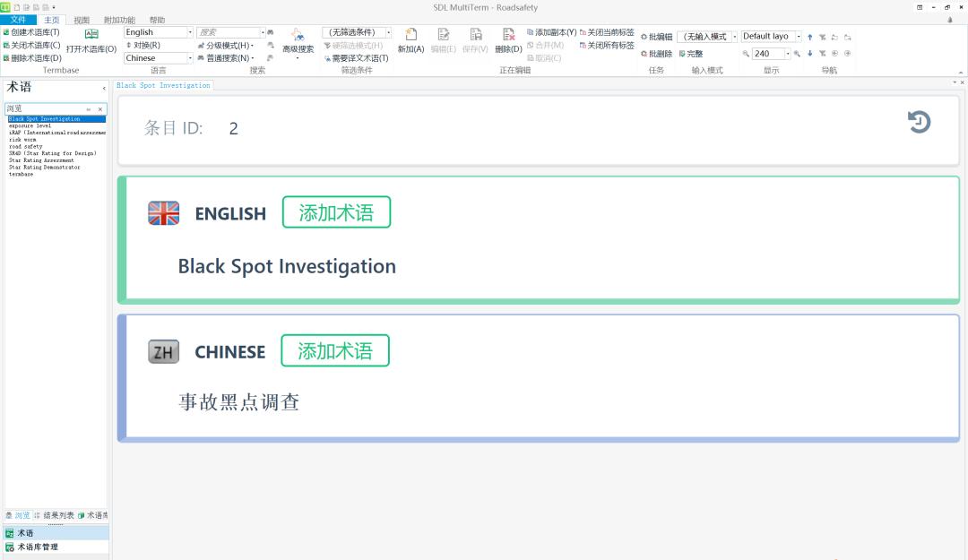This screenshot has width=968, height=560.
Task: Enable the 需要译文术语(T) filter toggle
Action: 359,58
